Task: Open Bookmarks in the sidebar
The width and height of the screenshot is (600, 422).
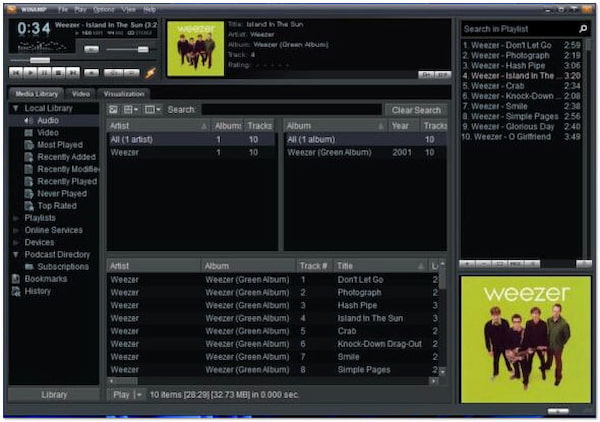Action: [46, 279]
